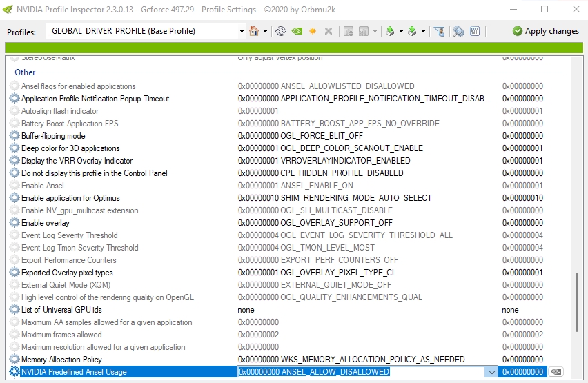The width and height of the screenshot is (588, 383).
Task: Click the import profiles icon (green down arrow)
Action: click(x=412, y=31)
